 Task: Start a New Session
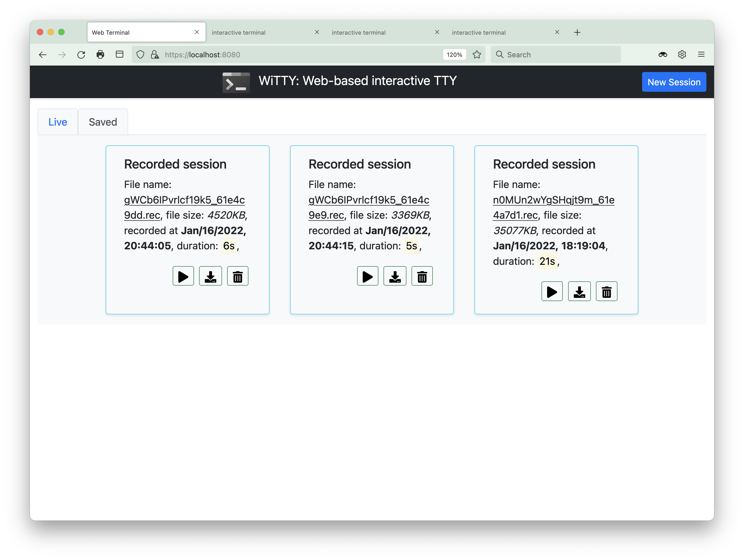(x=674, y=82)
